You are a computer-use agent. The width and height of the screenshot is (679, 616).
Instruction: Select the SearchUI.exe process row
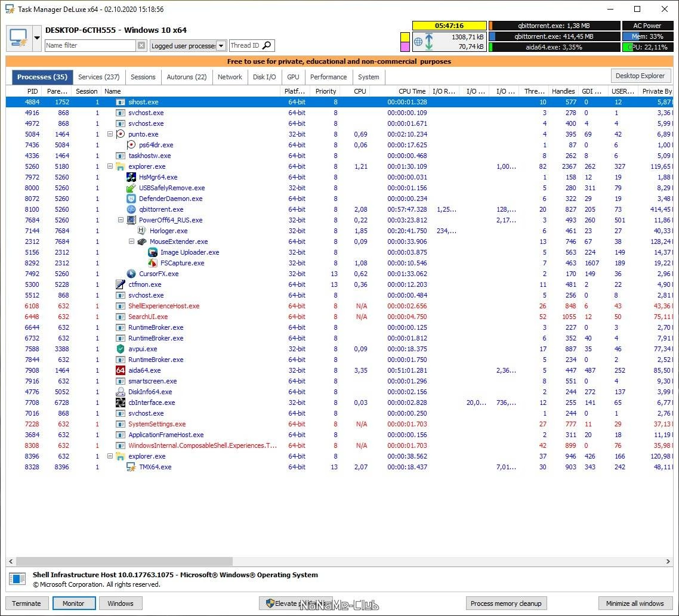pyautogui.click(x=339, y=317)
